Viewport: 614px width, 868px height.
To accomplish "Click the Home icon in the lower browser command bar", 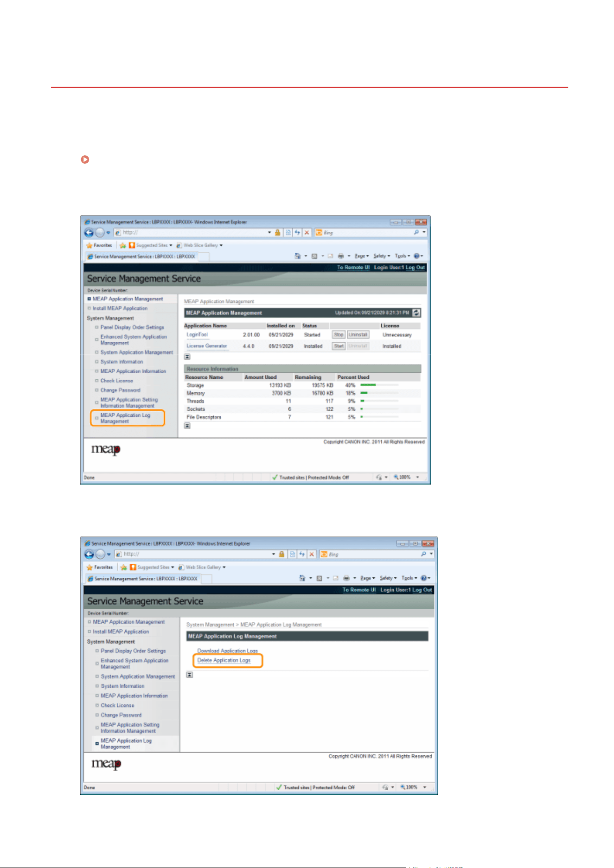I will (302, 578).
